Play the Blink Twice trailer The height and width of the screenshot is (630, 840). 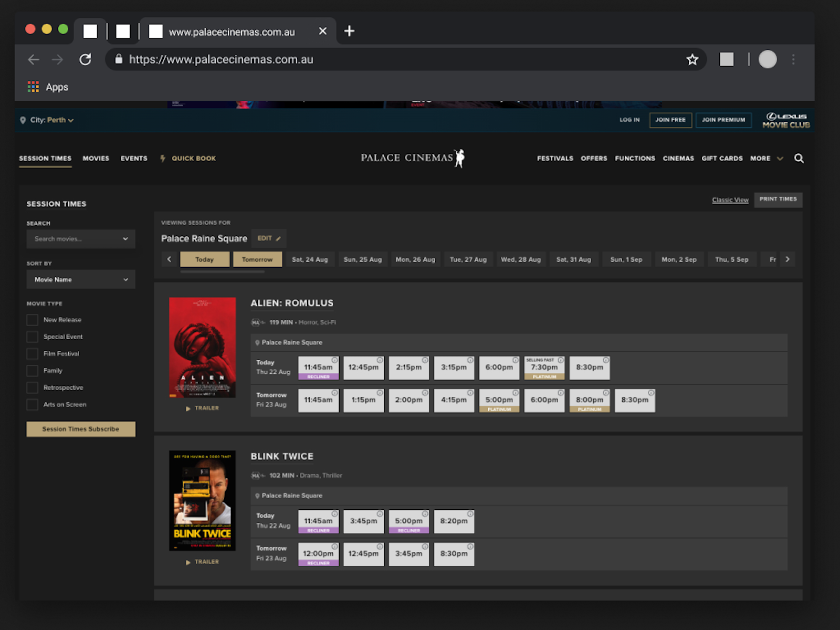click(x=203, y=562)
